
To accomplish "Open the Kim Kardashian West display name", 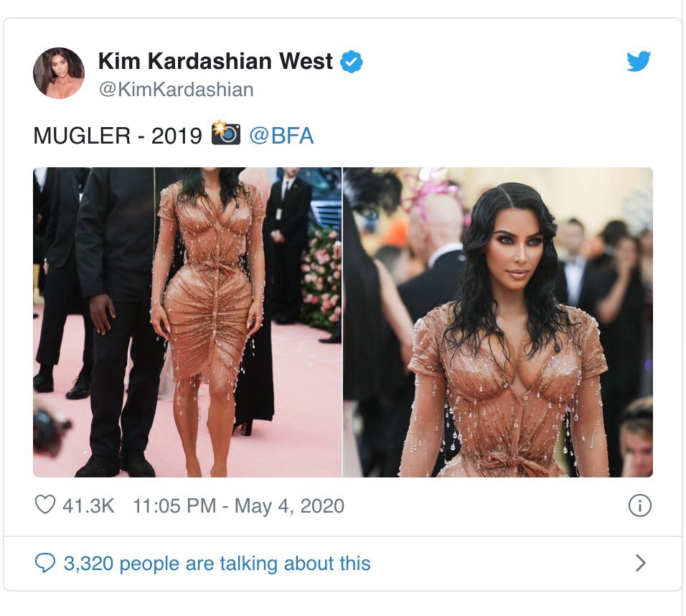I will 215,61.
